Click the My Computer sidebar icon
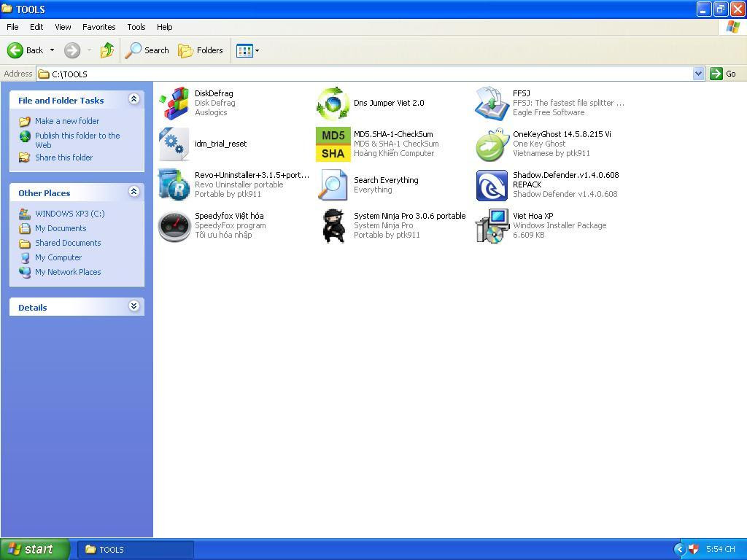The image size is (747, 560). (x=25, y=257)
